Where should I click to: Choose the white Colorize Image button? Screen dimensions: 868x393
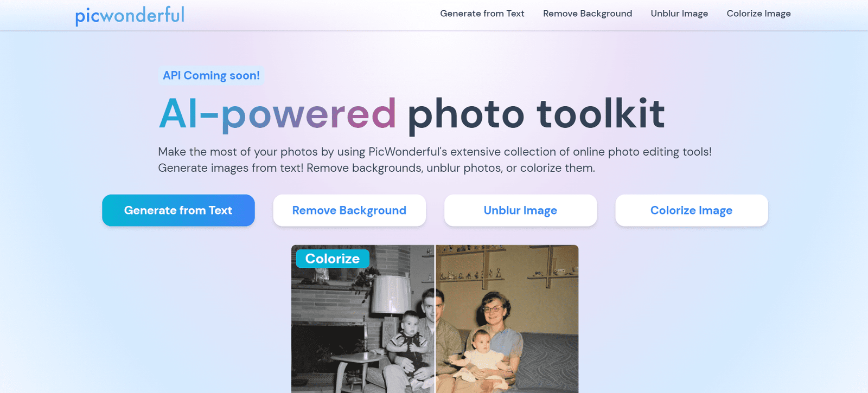691,210
